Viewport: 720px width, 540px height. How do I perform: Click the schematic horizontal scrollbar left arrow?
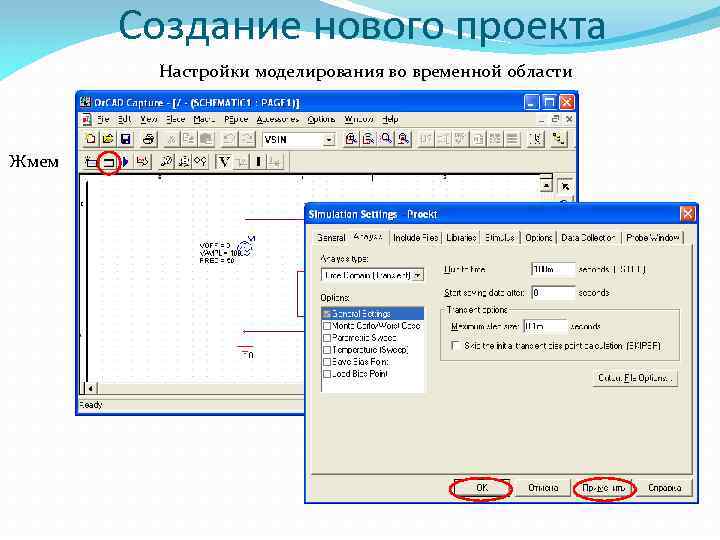click(91, 388)
